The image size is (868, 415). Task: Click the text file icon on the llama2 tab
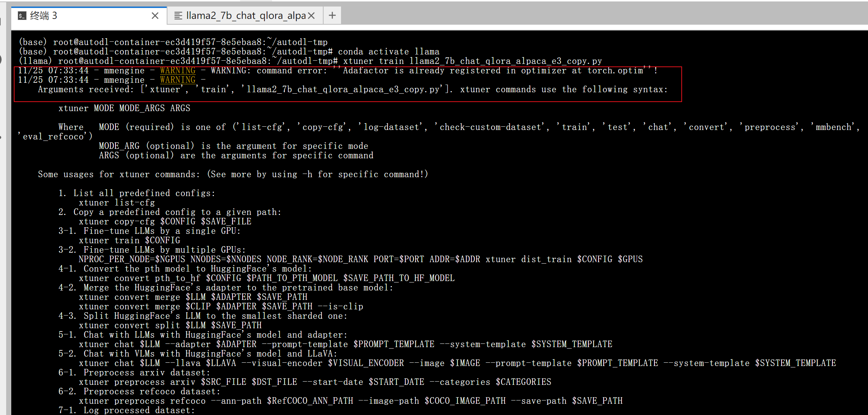pos(178,16)
